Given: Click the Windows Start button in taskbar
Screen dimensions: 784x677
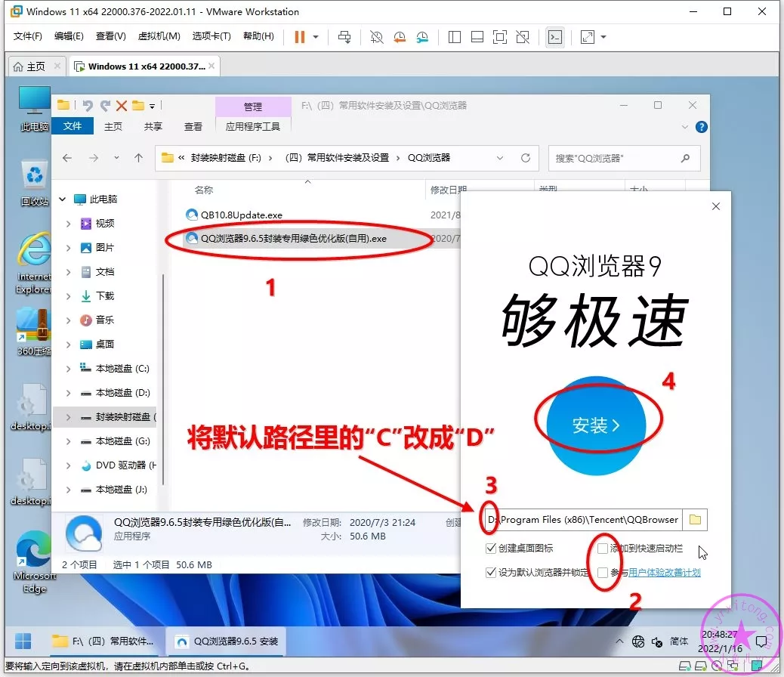Looking at the screenshot, I should coord(23,641).
